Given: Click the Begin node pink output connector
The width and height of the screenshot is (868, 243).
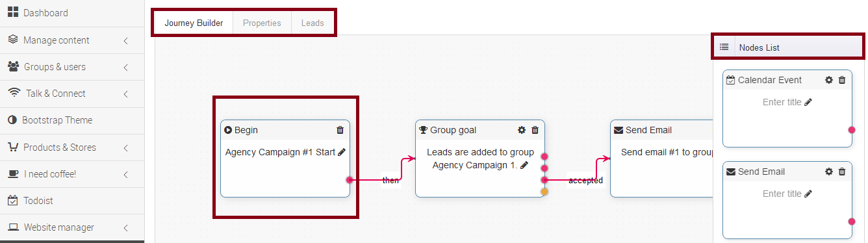Looking at the screenshot, I should click(x=350, y=179).
